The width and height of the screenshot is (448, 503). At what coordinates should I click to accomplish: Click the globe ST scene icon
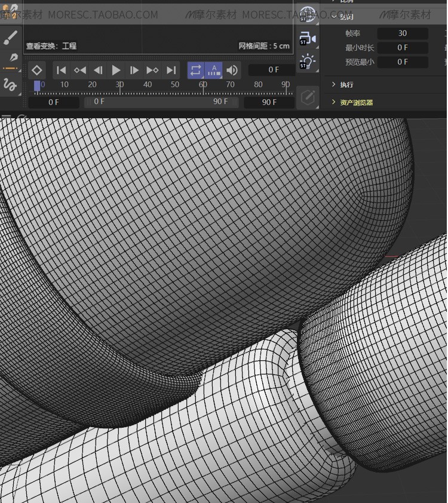pyautogui.click(x=307, y=14)
